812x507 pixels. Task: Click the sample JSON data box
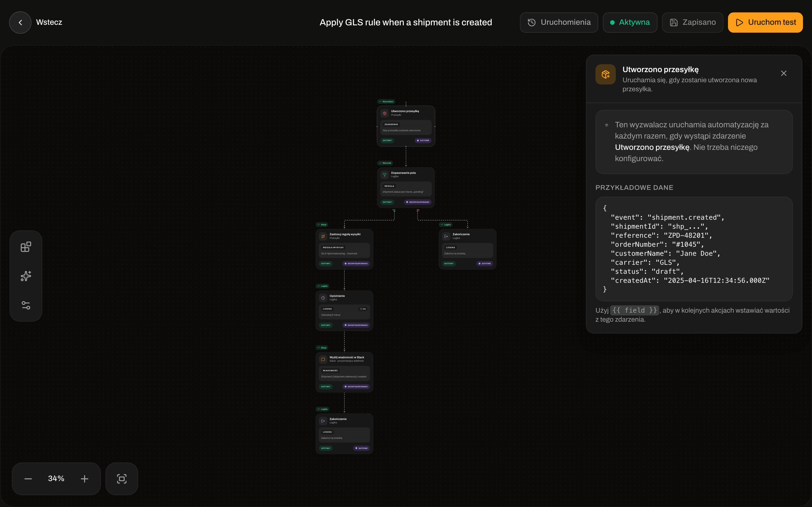(x=694, y=249)
